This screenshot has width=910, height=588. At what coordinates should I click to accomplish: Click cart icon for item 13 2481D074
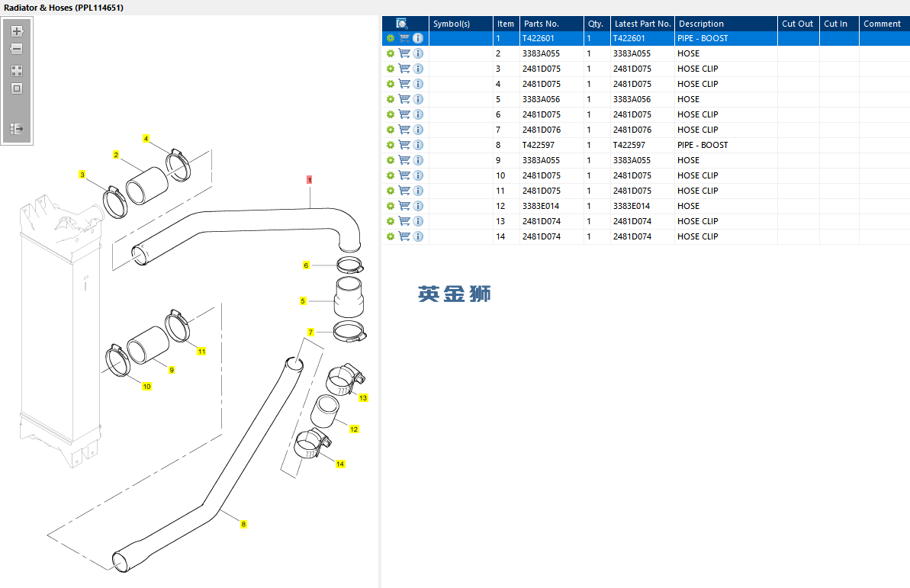click(x=404, y=221)
